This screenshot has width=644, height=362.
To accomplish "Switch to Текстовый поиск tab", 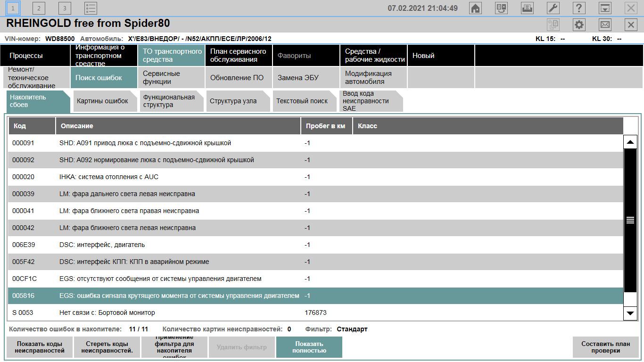I will (x=305, y=101).
